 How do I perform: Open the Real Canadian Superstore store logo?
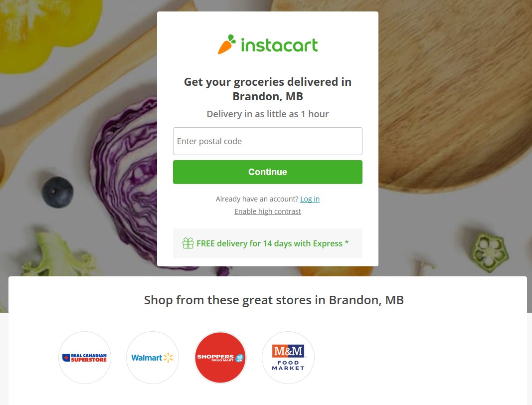coord(85,358)
